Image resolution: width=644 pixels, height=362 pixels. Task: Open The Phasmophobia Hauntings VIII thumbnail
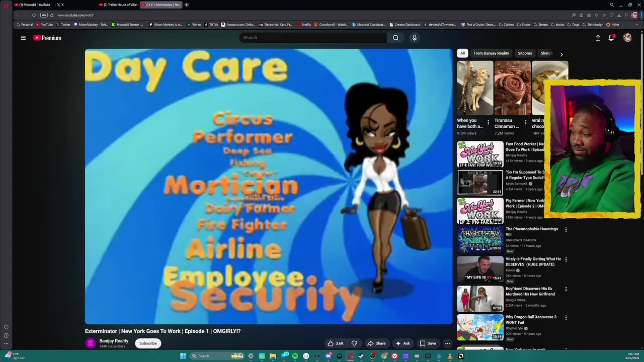480,239
